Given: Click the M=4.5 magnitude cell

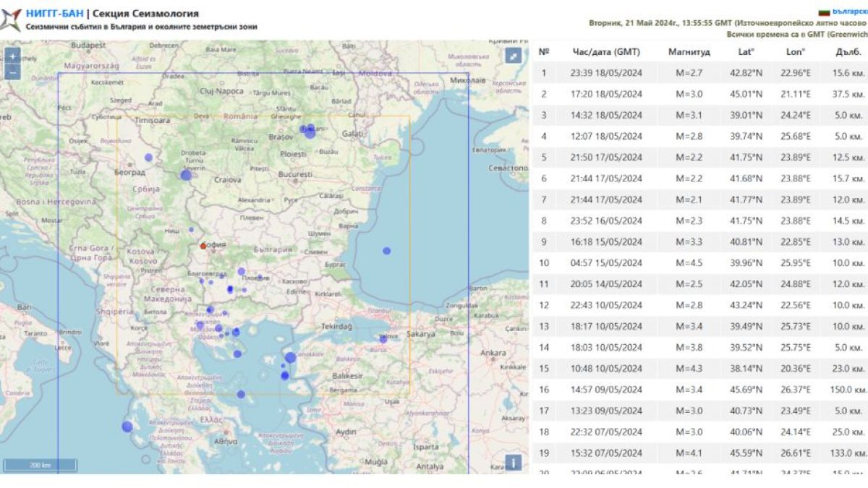Looking at the screenshot, I should pos(689,263).
